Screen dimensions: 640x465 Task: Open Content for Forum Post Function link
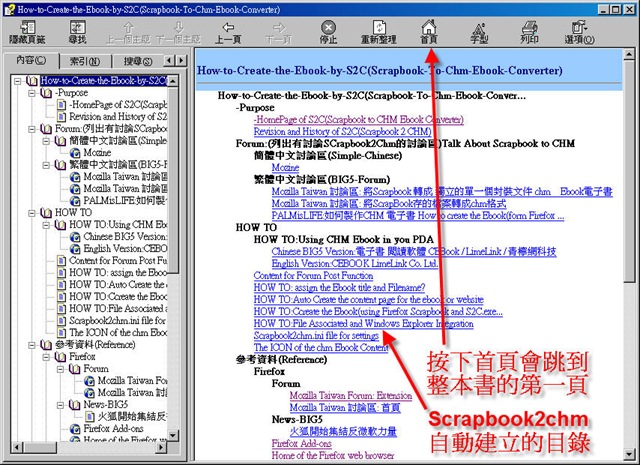pos(313,276)
